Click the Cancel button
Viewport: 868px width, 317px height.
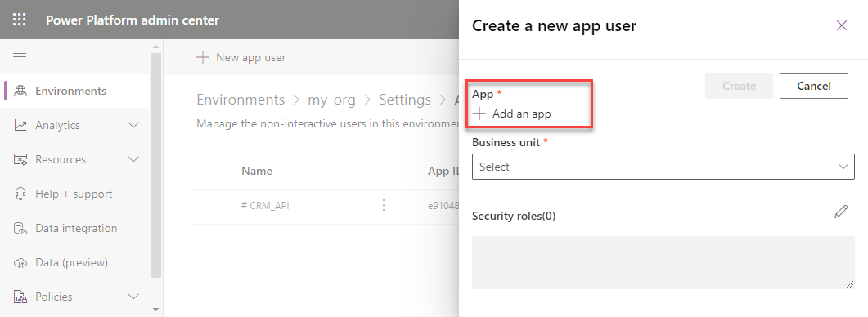coord(814,86)
